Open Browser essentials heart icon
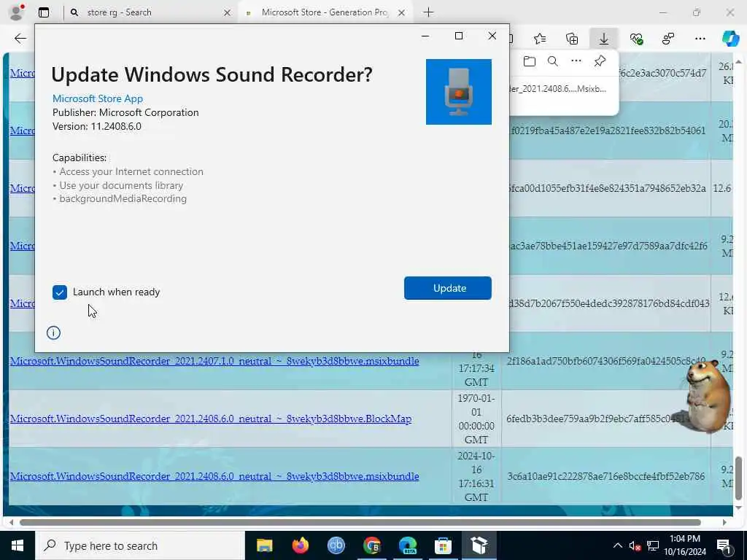The width and height of the screenshot is (747, 560). click(636, 39)
